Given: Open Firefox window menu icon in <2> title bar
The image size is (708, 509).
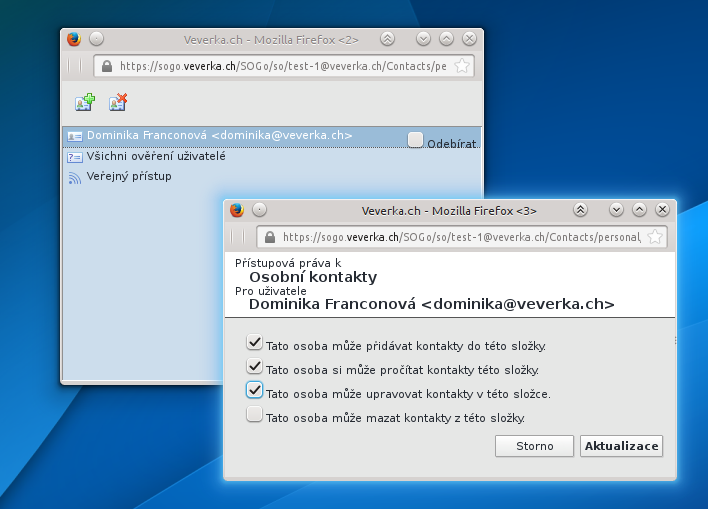Looking at the screenshot, I should click(74, 39).
